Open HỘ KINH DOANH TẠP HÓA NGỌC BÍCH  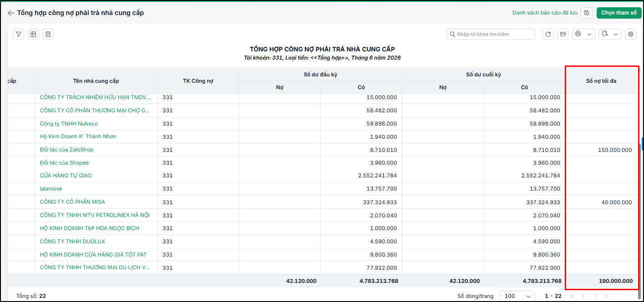pos(90,228)
